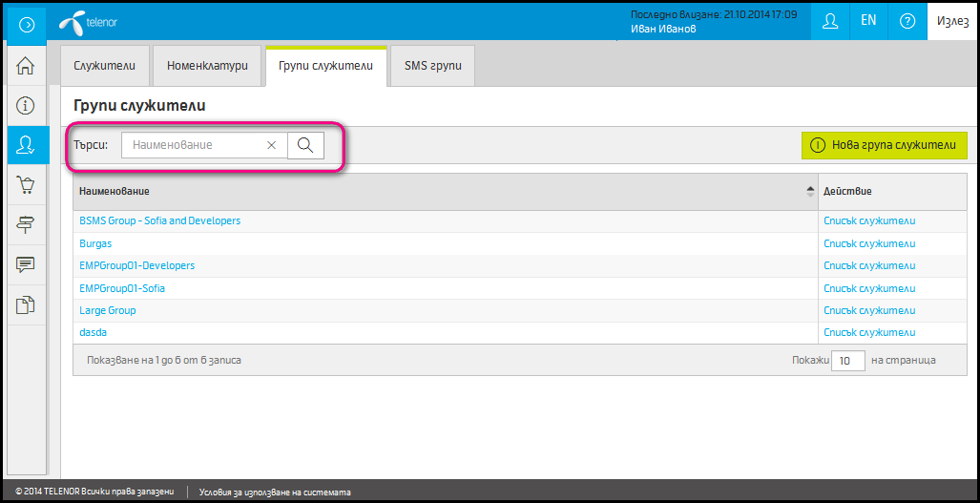The image size is (980, 503).
Task: Open Списък служители for BSMS Group
Action: [x=869, y=220]
